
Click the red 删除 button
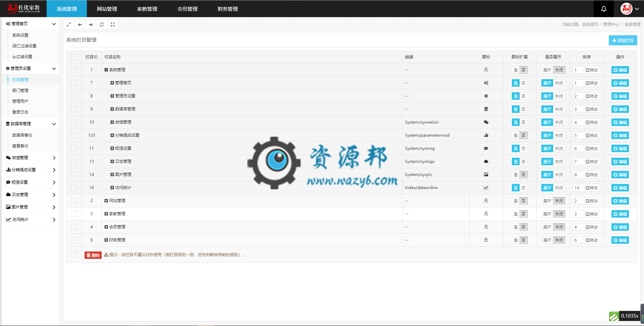point(93,255)
